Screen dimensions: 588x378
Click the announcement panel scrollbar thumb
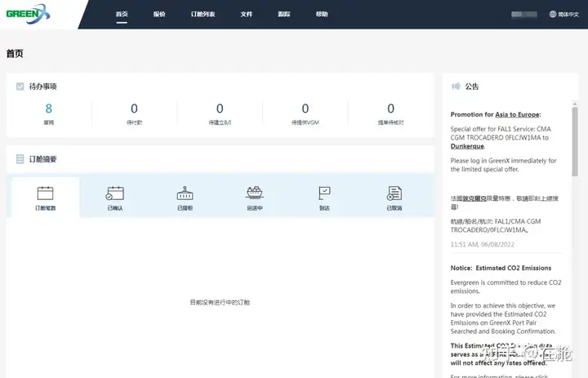click(x=575, y=141)
